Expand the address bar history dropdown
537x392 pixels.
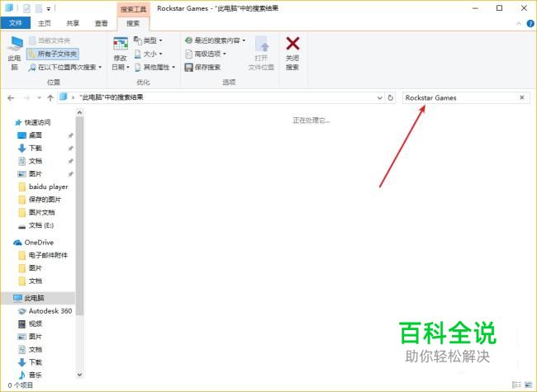[379, 98]
